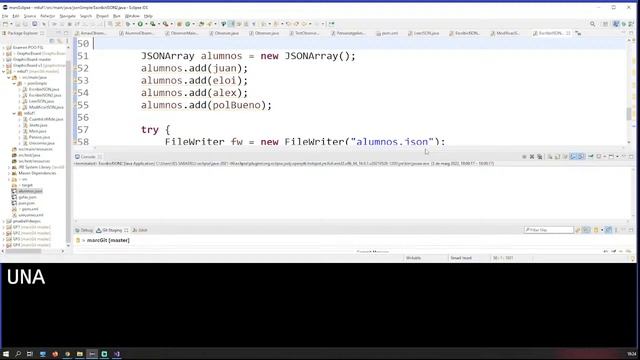
Task: Switch to the JUnit tab
Action: coord(140,230)
